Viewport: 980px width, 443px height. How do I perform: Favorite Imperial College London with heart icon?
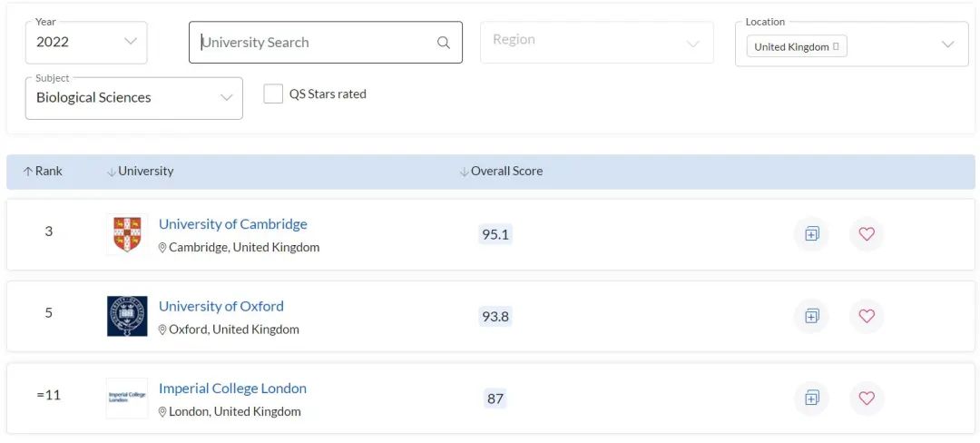click(867, 398)
